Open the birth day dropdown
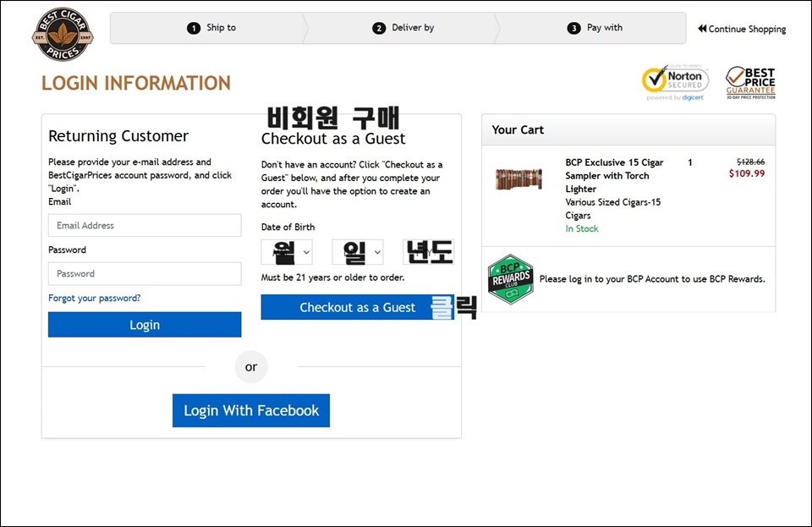Image resolution: width=812 pixels, height=527 pixels. point(357,252)
